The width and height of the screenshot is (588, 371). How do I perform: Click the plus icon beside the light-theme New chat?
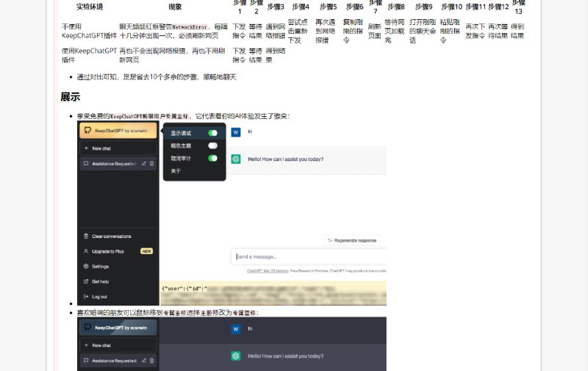pyautogui.click(x=86, y=148)
